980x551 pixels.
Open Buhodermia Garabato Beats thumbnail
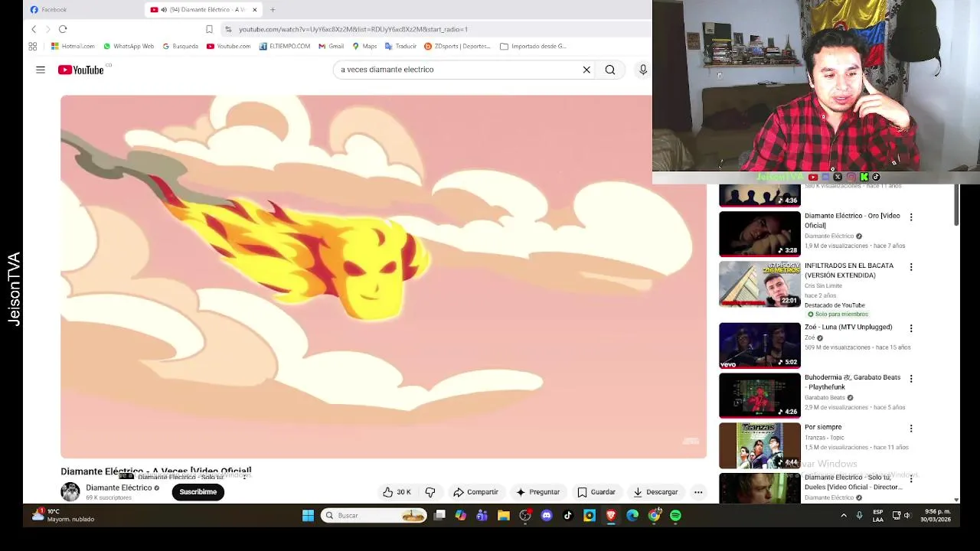click(x=759, y=396)
